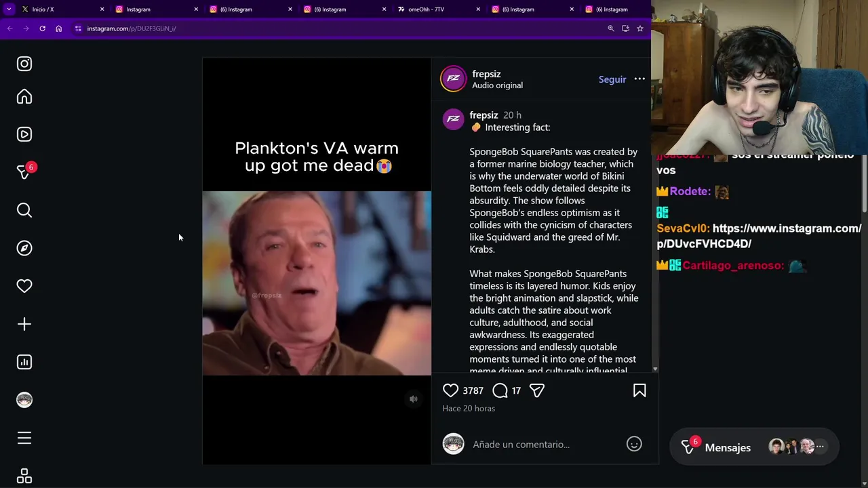
Task: Open the hamburger More menu
Action: pos(24,438)
